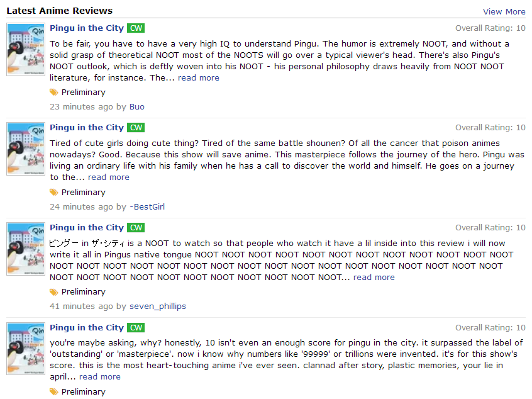Click the CW badge on the fourth review

(x=135, y=328)
